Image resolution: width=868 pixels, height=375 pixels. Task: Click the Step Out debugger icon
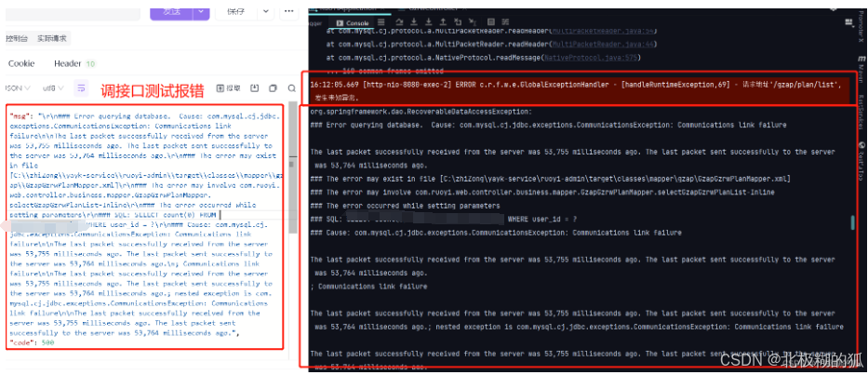443,22
